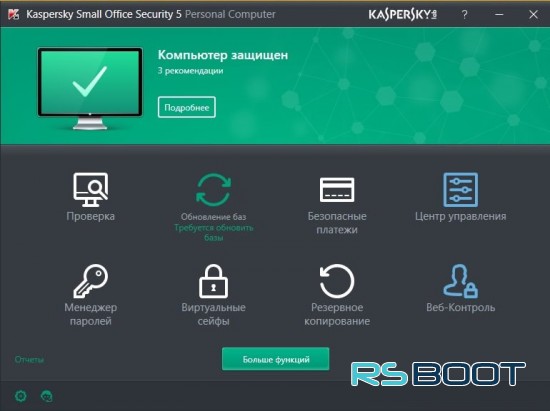Click the Резервное копирование label
This screenshot has width=550, height=411.
[337, 314]
